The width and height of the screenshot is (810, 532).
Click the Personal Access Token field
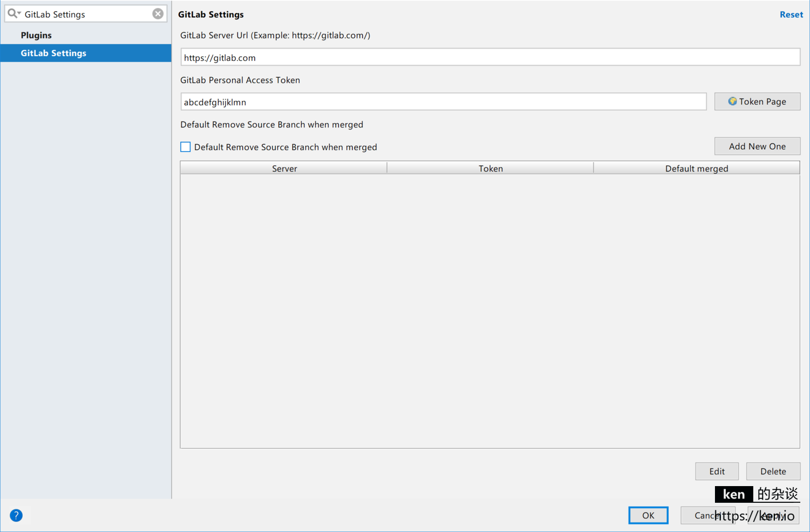(443, 102)
